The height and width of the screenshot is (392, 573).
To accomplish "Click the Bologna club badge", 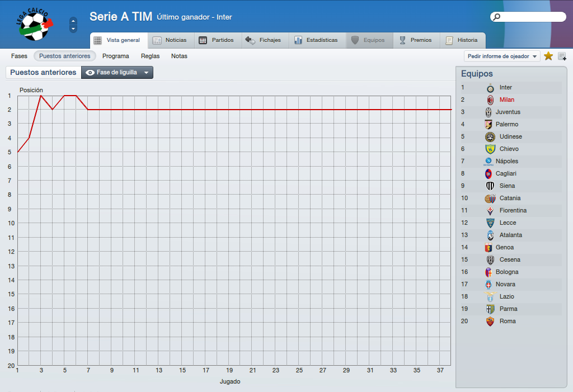I will (488, 272).
